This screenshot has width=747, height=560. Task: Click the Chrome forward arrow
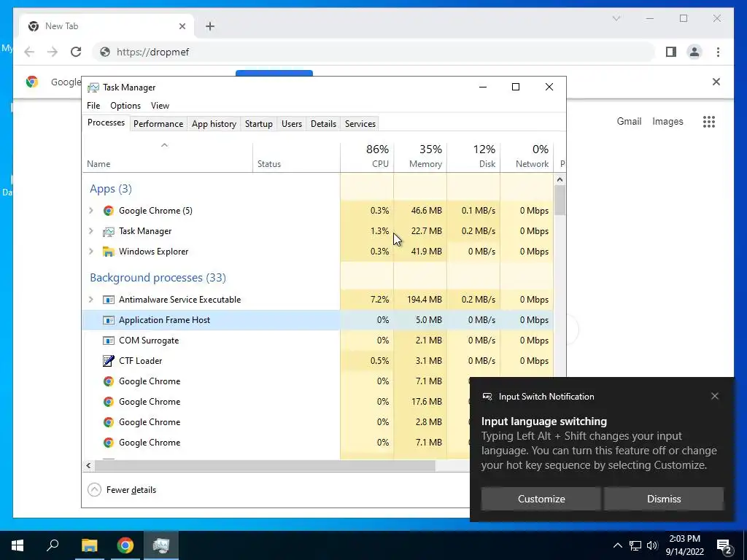coord(53,52)
